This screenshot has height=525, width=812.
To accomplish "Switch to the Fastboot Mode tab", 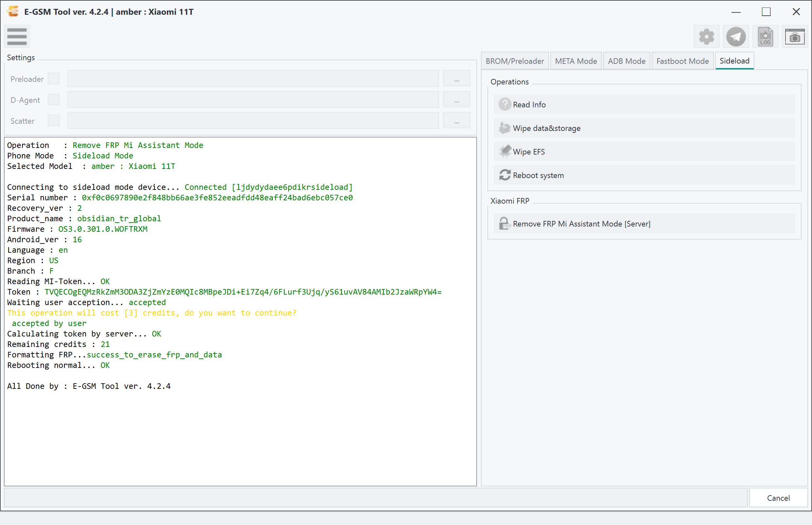I will click(x=682, y=61).
